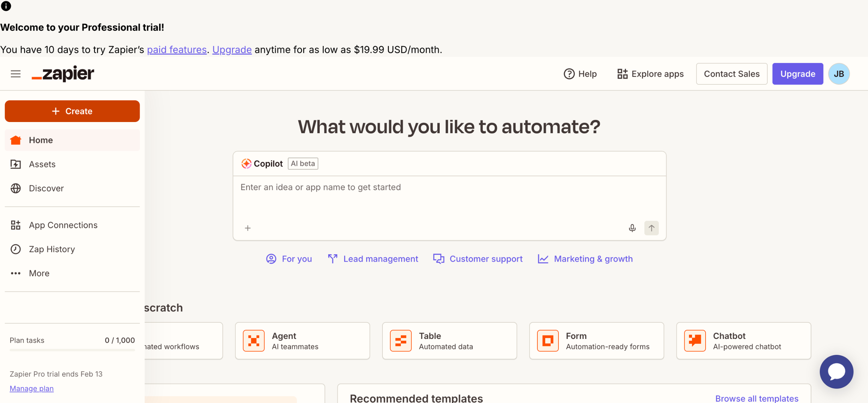The width and height of the screenshot is (868, 403).
Task: Expand the More sidebar menu
Action: 39,273
